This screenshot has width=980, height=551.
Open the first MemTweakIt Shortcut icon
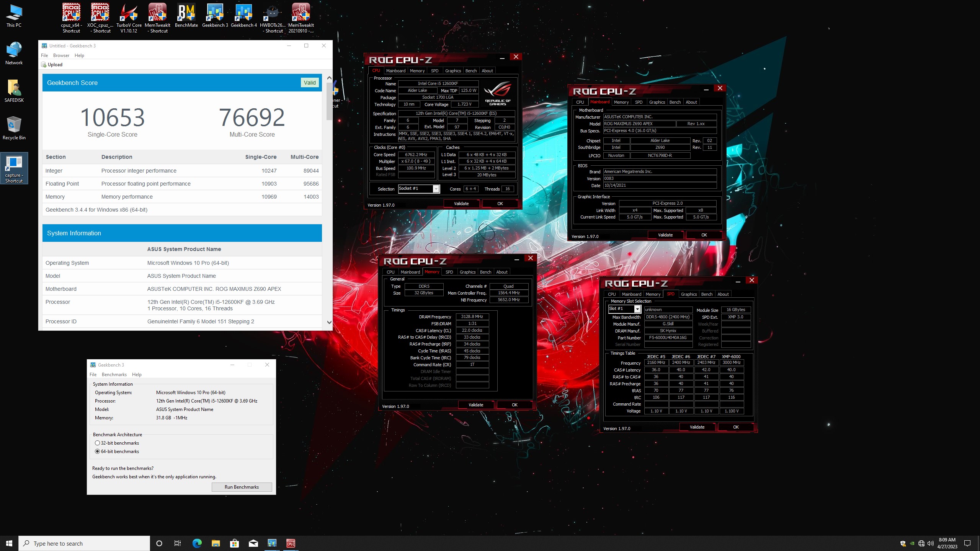[x=158, y=18]
